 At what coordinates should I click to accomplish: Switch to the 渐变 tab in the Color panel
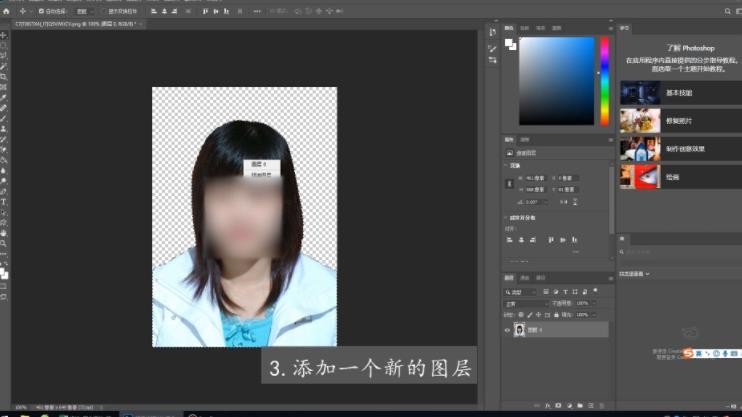click(540, 28)
